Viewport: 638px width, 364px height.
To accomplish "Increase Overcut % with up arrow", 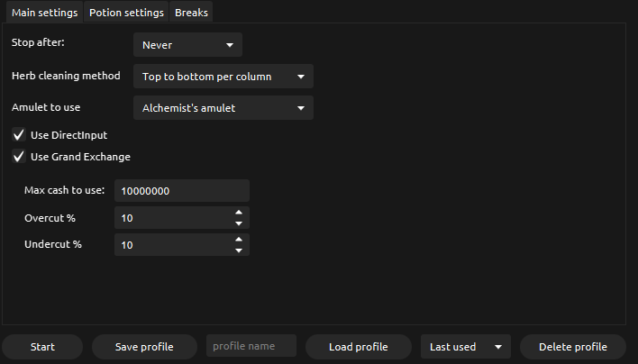I will click(x=239, y=213).
